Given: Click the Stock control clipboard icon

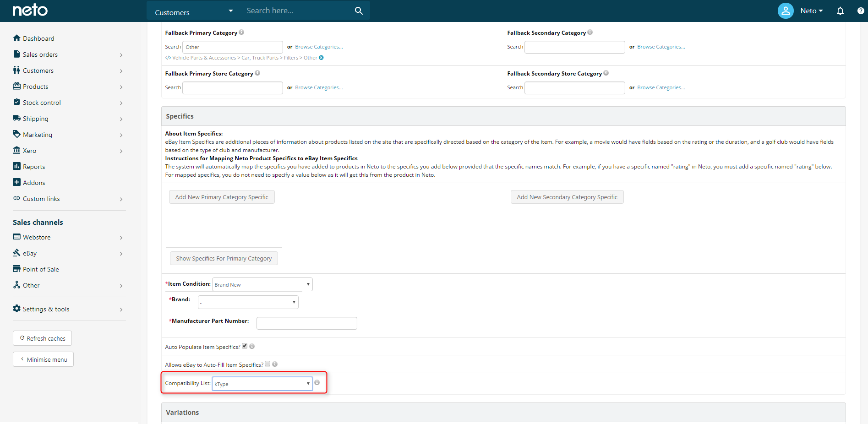Looking at the screenshot, I should pyautogui.click(x=17, y=102).
